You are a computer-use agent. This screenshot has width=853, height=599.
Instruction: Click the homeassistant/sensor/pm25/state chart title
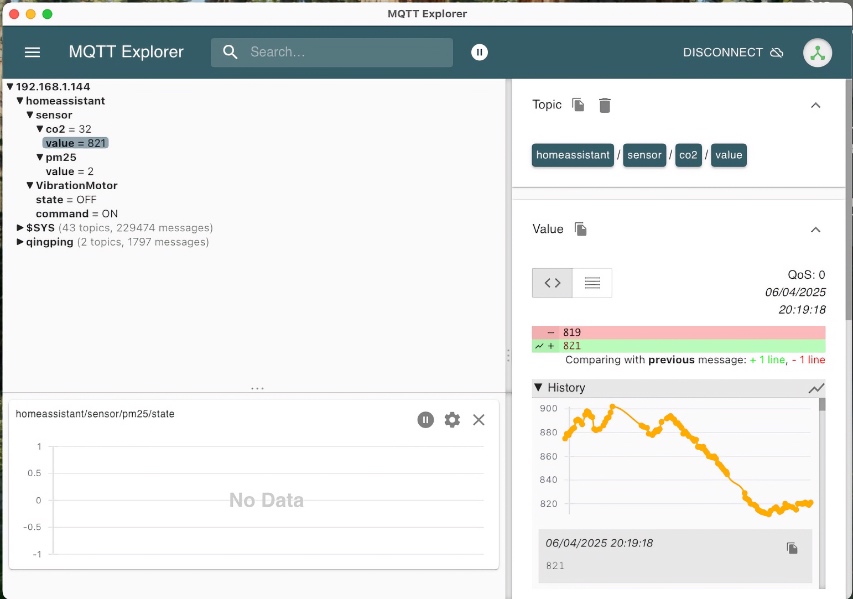tap(95, 414)
